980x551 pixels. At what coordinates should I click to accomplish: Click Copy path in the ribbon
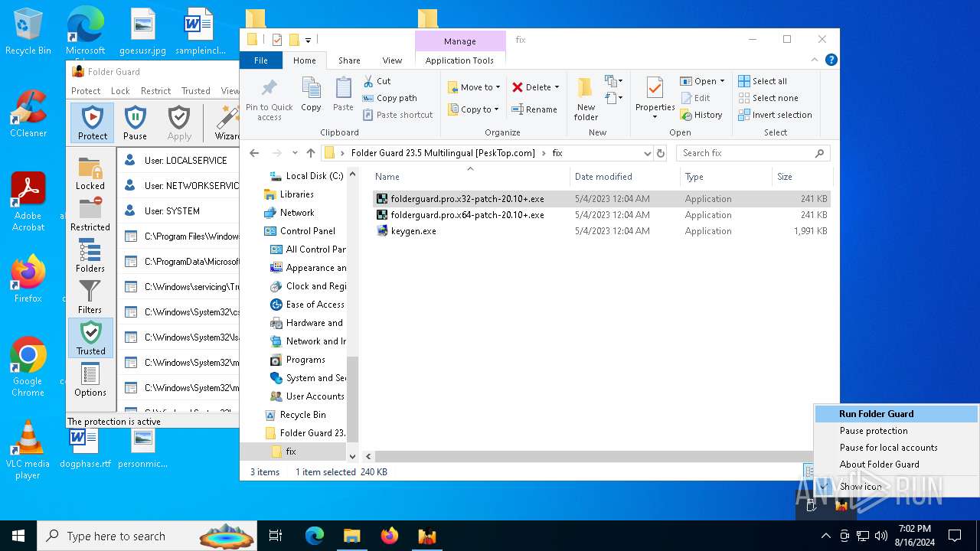click(390, 98)
